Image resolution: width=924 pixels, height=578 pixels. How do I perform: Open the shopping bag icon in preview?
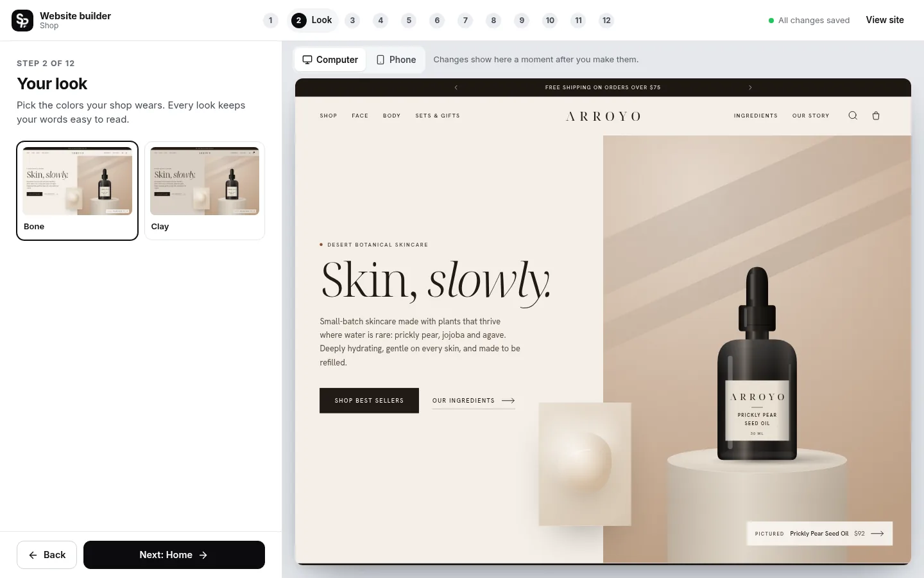[x=876, y=116]
